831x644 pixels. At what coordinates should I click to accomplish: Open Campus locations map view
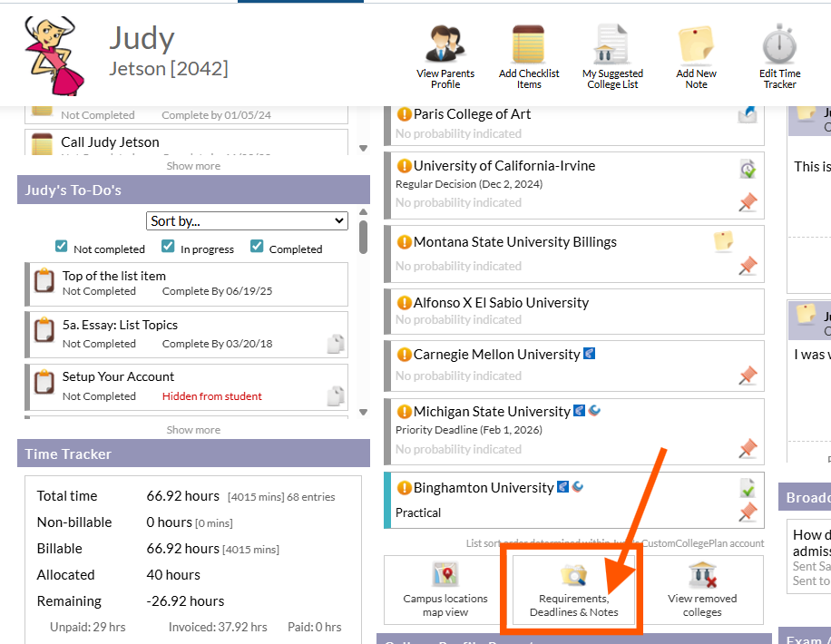445,590
